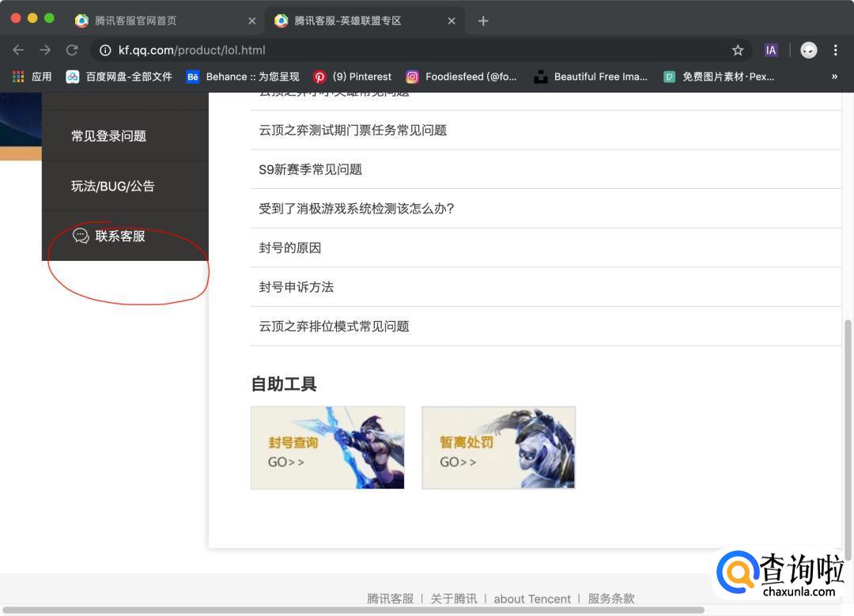Screen dimensions: 854x616
Task: Launch the 暂离处罚 self-service tool
Action: point(498,448)
